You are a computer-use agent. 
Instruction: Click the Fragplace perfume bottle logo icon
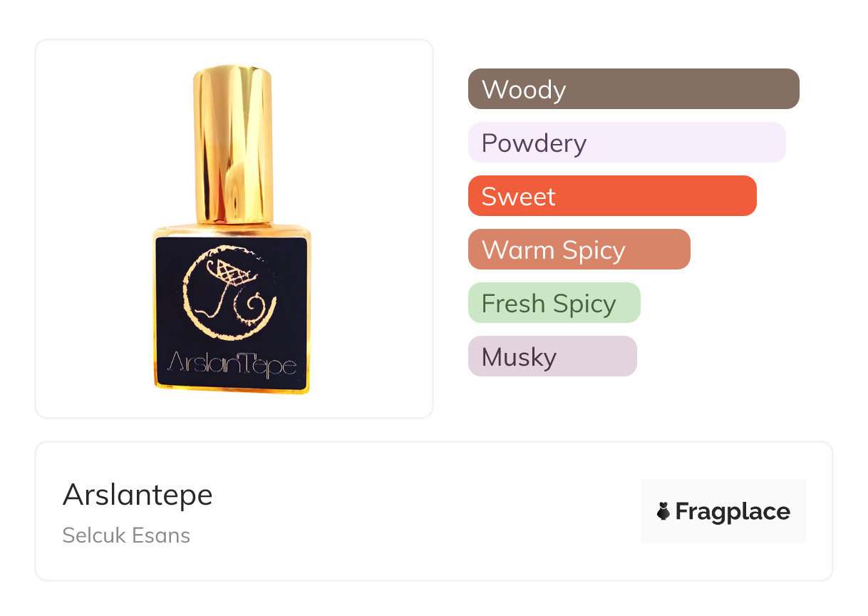coord(663,511)
